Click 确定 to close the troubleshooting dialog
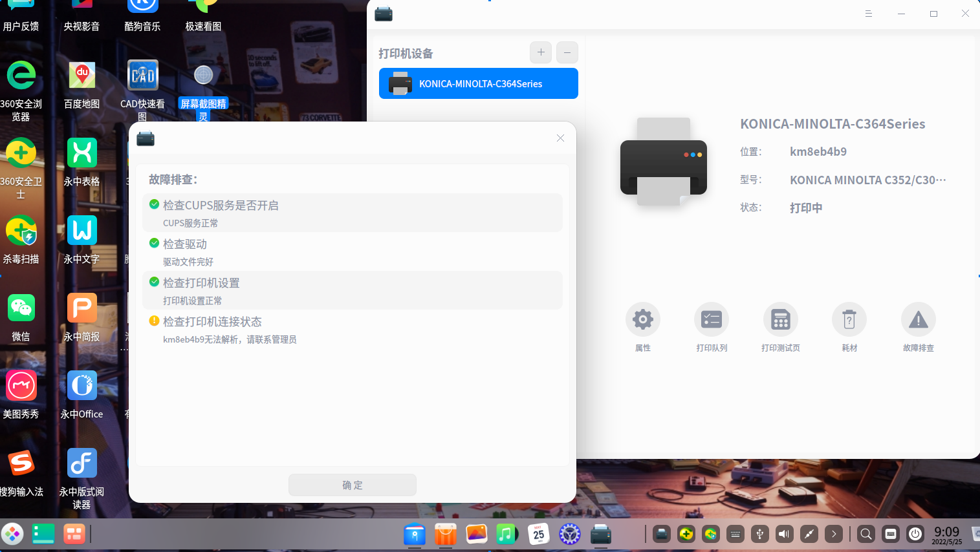Screen dimensions: 980x552 click(353, 485)
